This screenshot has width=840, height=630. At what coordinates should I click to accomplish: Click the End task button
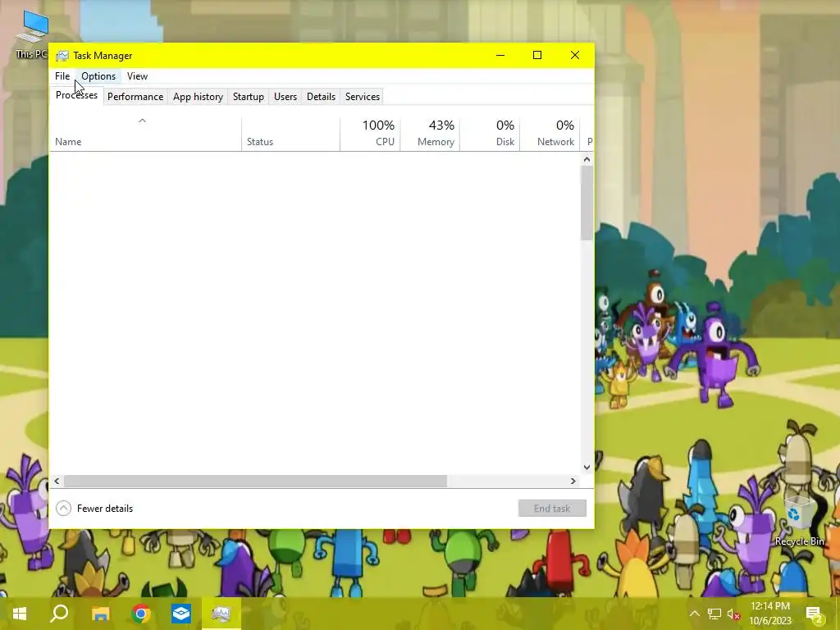(x=552, y=509)
